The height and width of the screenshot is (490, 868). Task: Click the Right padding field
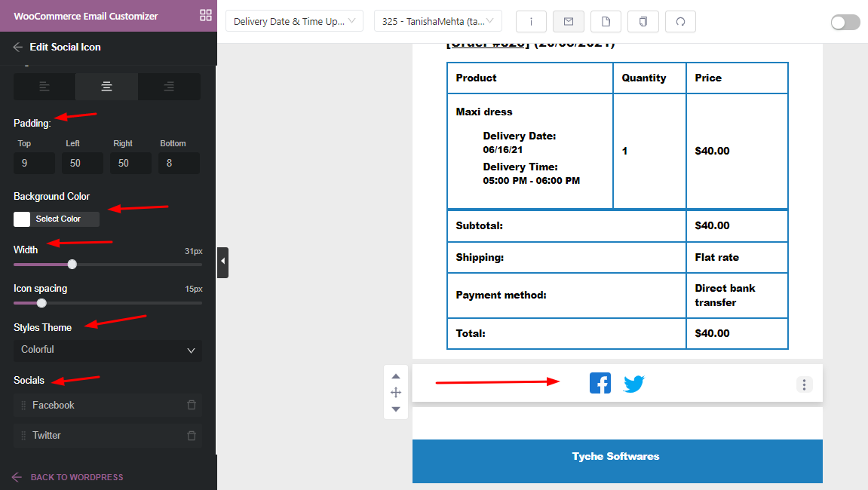click(130, 164)
